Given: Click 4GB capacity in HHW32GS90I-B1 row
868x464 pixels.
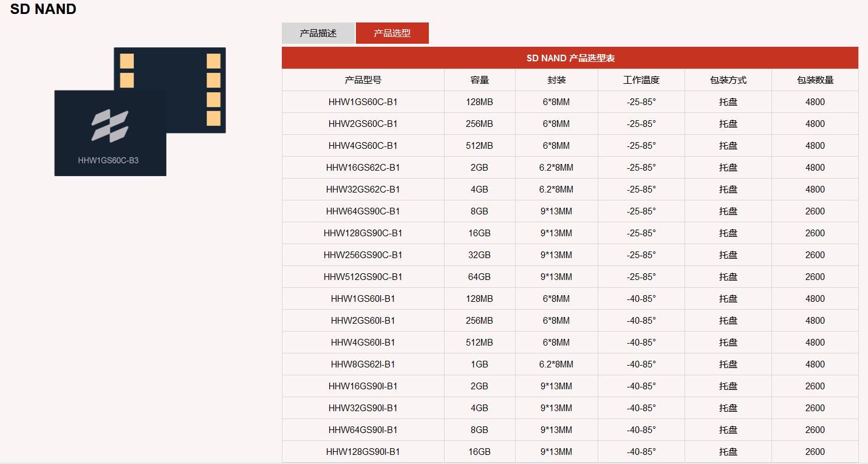Looking at the screenshot, I should pyautogui.click(x=480, y=408).
